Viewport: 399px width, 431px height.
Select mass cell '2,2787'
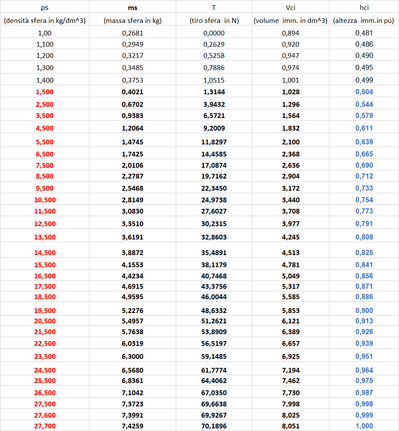(133, 176)
